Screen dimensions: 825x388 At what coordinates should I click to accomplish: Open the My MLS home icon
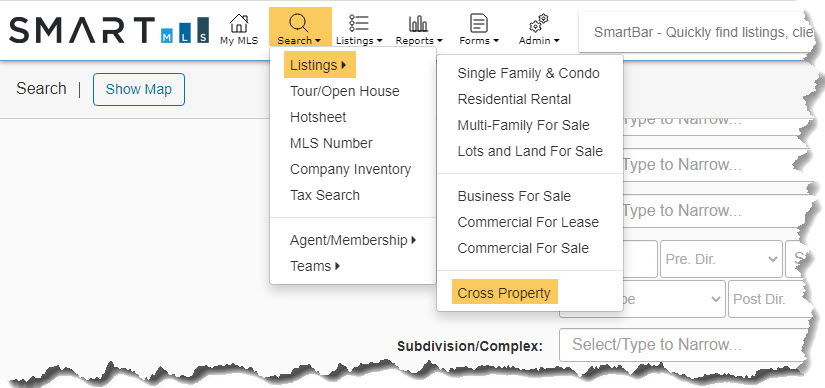click(x=239, y=23)
